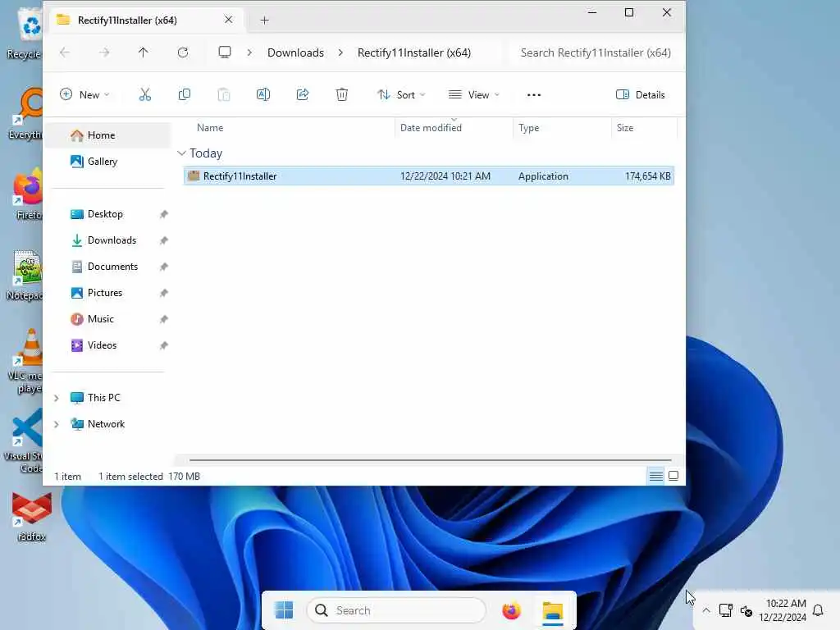840x630 pixels.
Task: Unpin Music from Quick access
Action: (164, 319)
